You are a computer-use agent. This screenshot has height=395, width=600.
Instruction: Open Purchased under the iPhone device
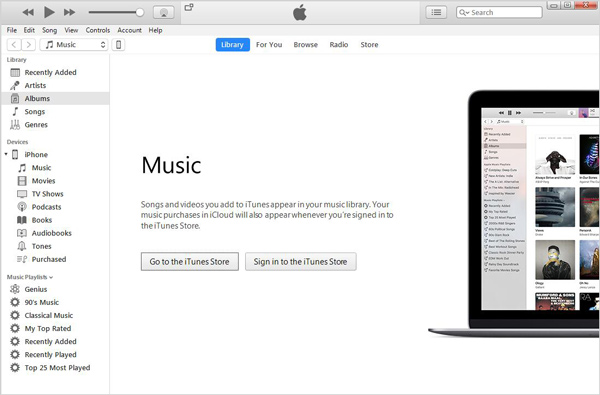pyautogui.click(x=55, y=259)
